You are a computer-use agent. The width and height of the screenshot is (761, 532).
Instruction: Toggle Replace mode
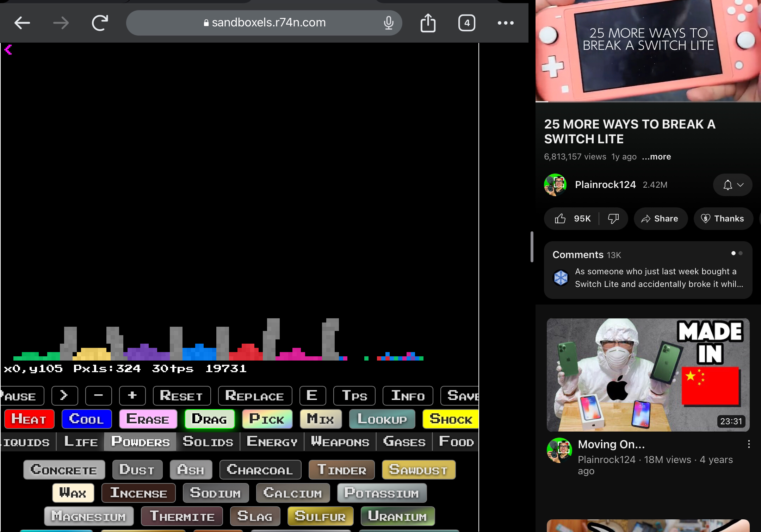coord(255,396)
